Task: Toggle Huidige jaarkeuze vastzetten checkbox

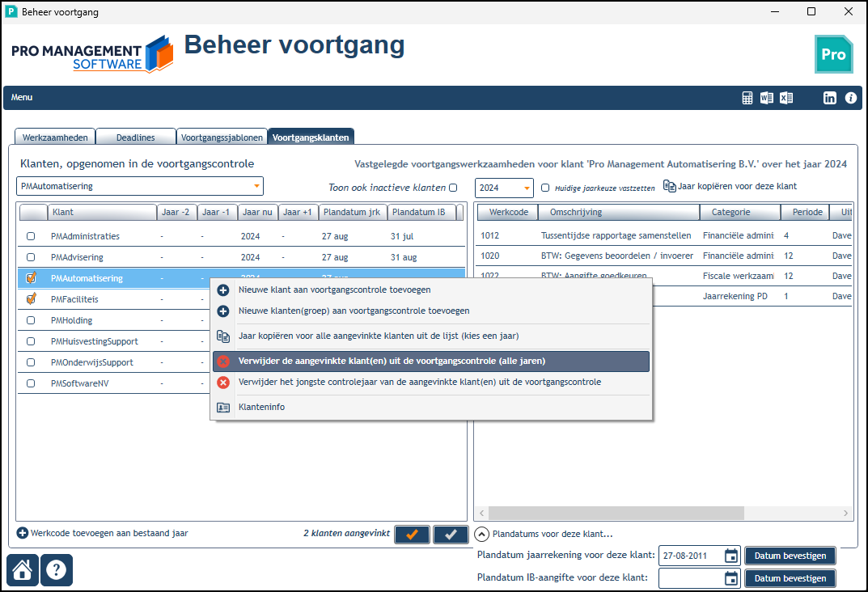Action: click(x=545, y=188)
